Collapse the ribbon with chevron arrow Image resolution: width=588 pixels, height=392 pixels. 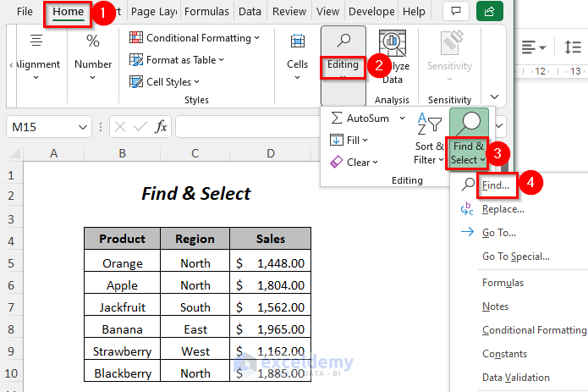tap(494, 98)
